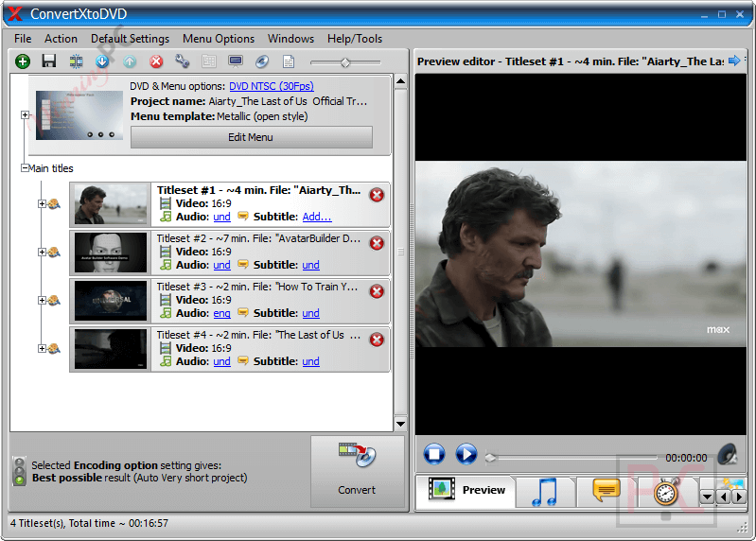
Task: Open the Menu Options menu
Action: tap(219, 39)
